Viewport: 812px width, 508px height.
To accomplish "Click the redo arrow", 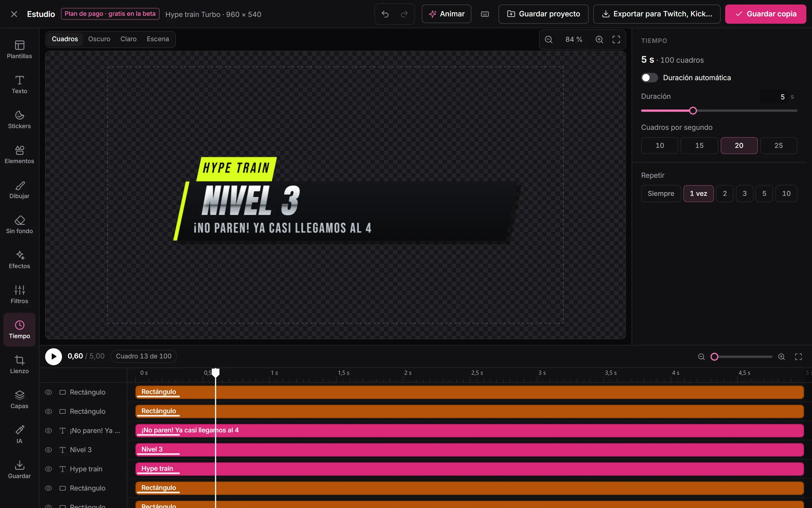I will [404, 14].
